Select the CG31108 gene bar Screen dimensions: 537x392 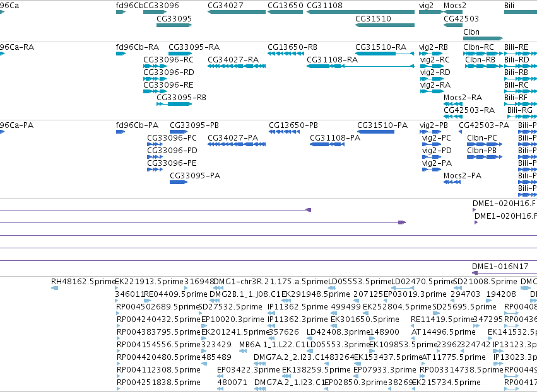pos(360,12)
